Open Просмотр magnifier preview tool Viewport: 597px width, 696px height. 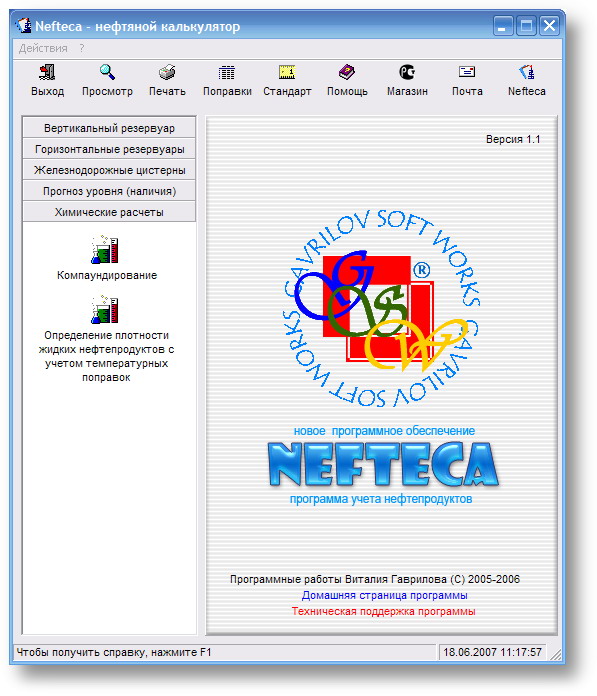[x=107, y=72]
